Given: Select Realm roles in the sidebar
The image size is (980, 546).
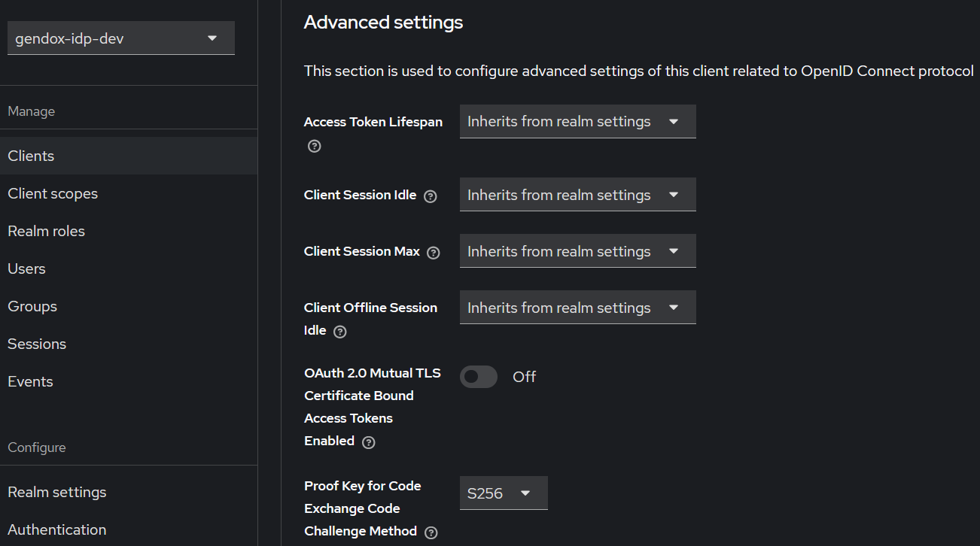Looking at the screenshot, I should coord(46,231).
